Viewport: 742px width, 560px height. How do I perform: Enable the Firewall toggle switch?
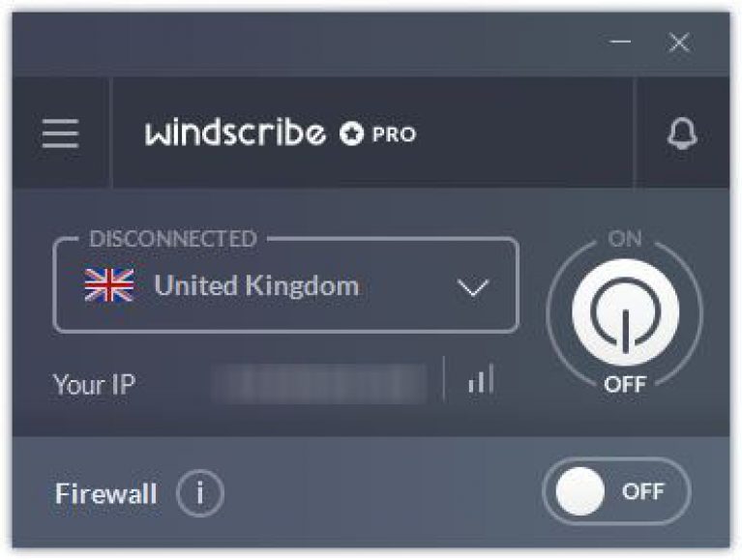[x=616, y=491]
